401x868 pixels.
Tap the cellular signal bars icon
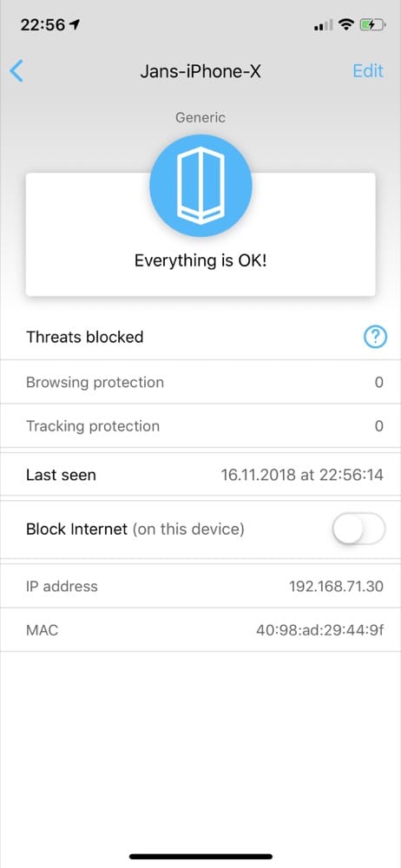324,25
